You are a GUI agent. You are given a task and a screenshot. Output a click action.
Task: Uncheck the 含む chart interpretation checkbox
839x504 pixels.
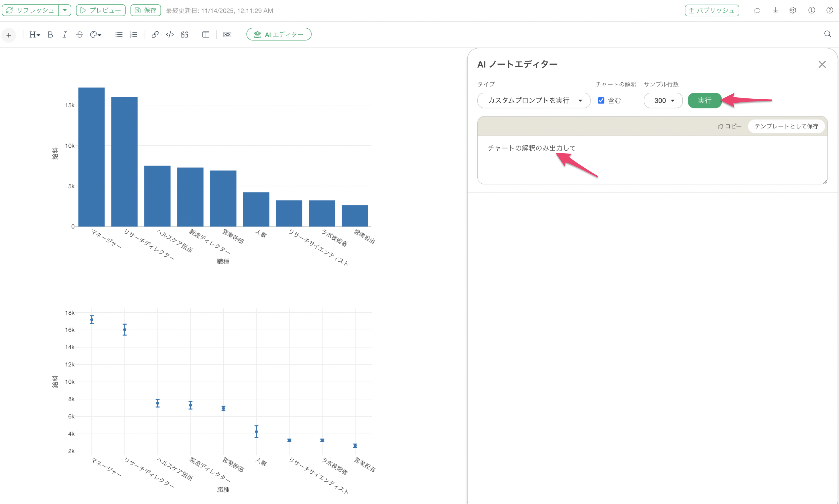point(601,100)
